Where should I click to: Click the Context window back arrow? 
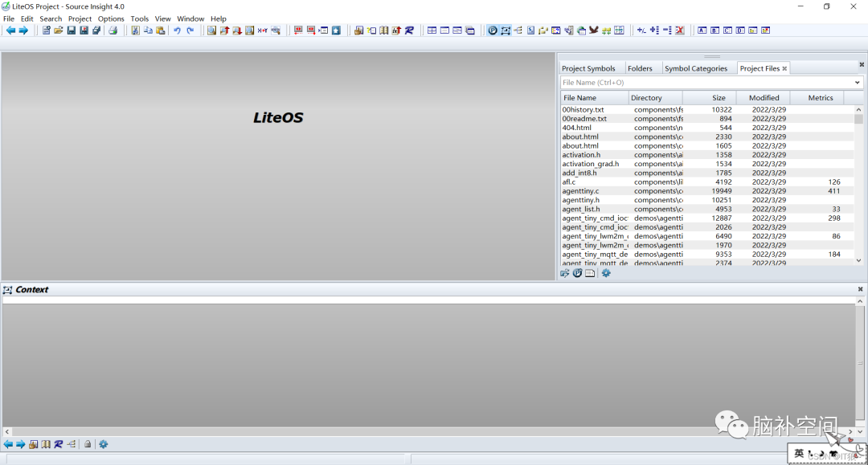8,444
